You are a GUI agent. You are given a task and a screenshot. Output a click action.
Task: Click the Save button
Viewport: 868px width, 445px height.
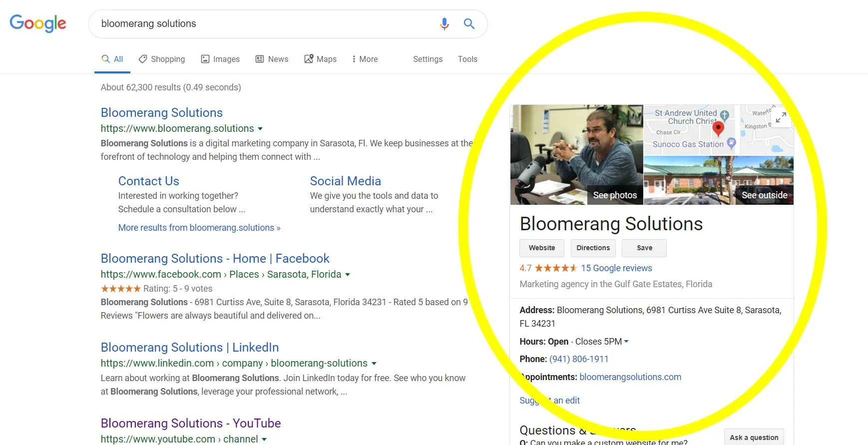pos(644,248)
